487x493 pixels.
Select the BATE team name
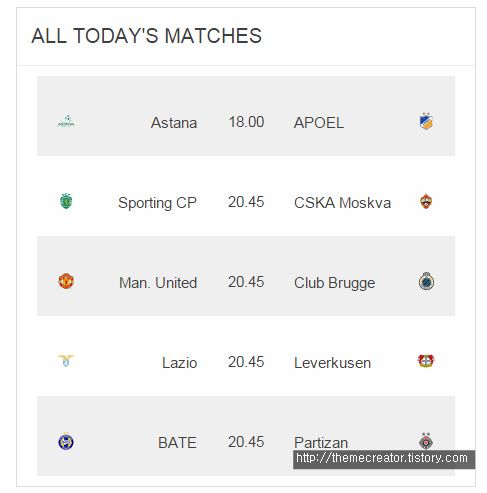pos(177,443)
